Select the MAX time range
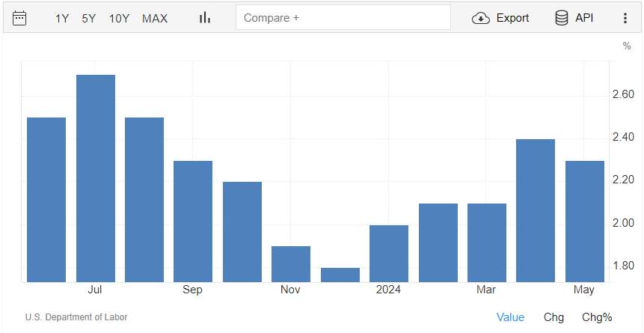 coord(155,19)
